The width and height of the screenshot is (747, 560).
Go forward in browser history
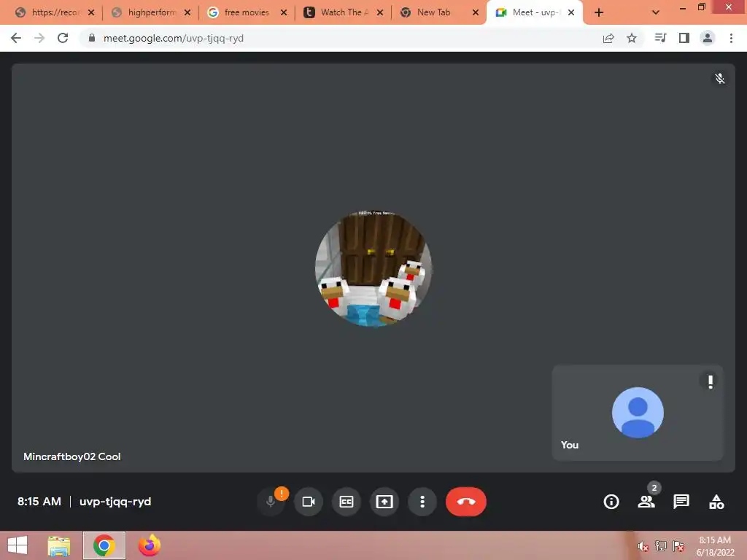tap(39, 38)
